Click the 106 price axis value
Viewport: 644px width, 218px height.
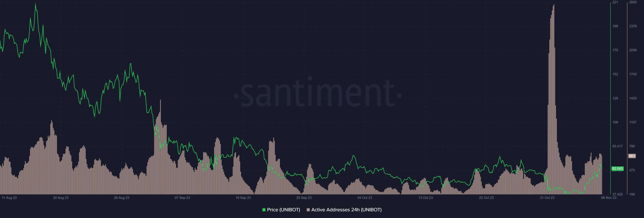point(615,122)
